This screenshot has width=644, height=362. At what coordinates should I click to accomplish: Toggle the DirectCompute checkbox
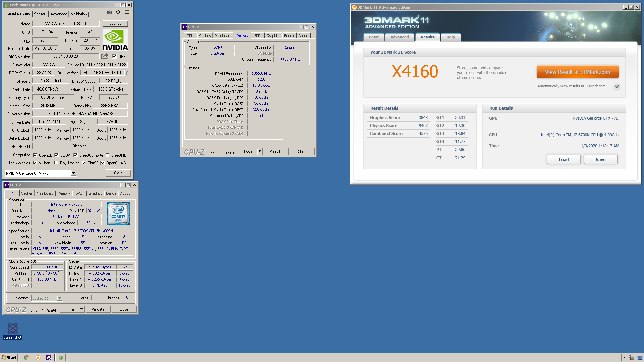[75, 155]
